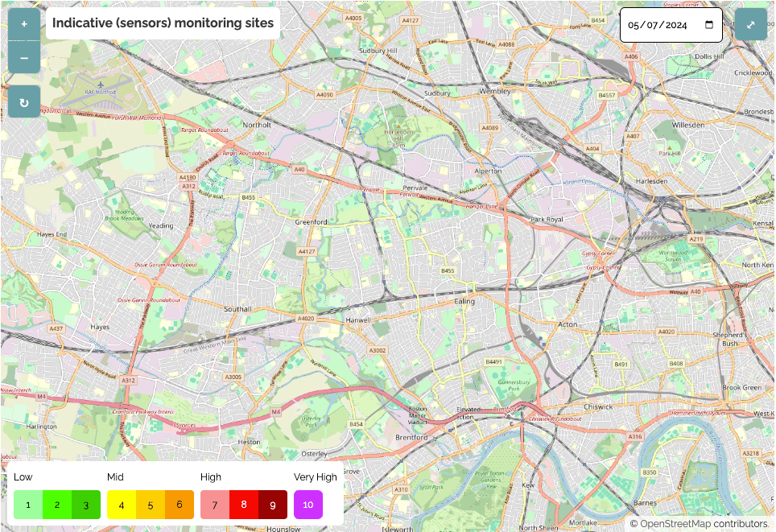
Task: Click the Chiswick place label on map
Action: (598, 406)
